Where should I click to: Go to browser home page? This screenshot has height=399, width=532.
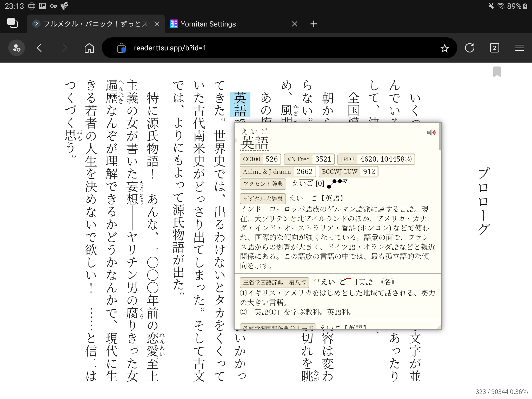[89, 48]
